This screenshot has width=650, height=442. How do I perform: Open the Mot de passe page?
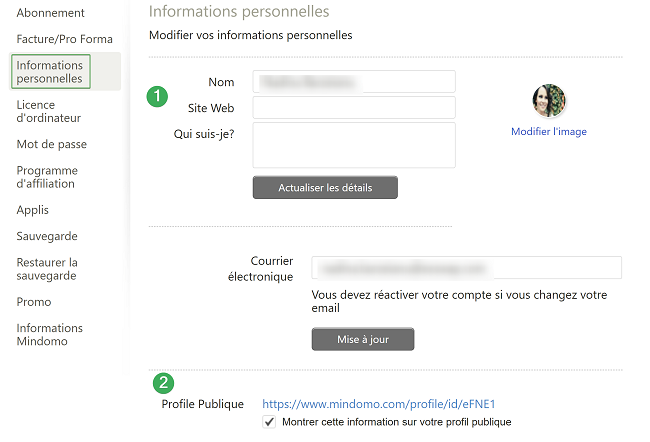tap(51, 144)
